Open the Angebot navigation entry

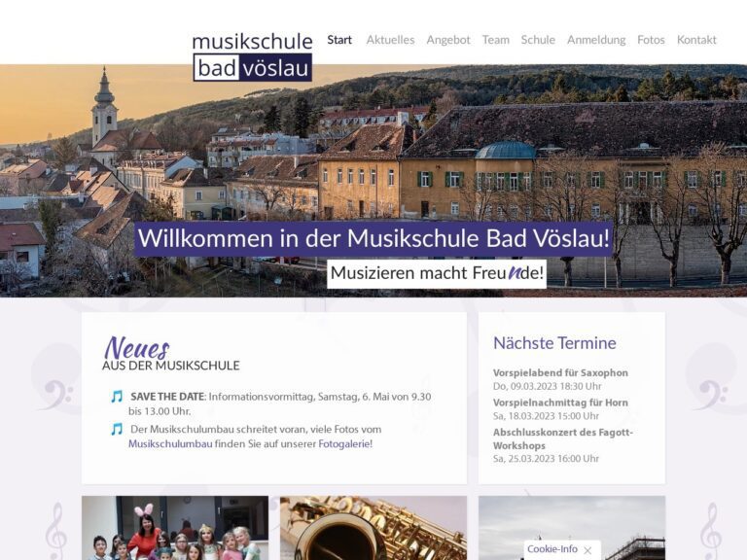448,40
